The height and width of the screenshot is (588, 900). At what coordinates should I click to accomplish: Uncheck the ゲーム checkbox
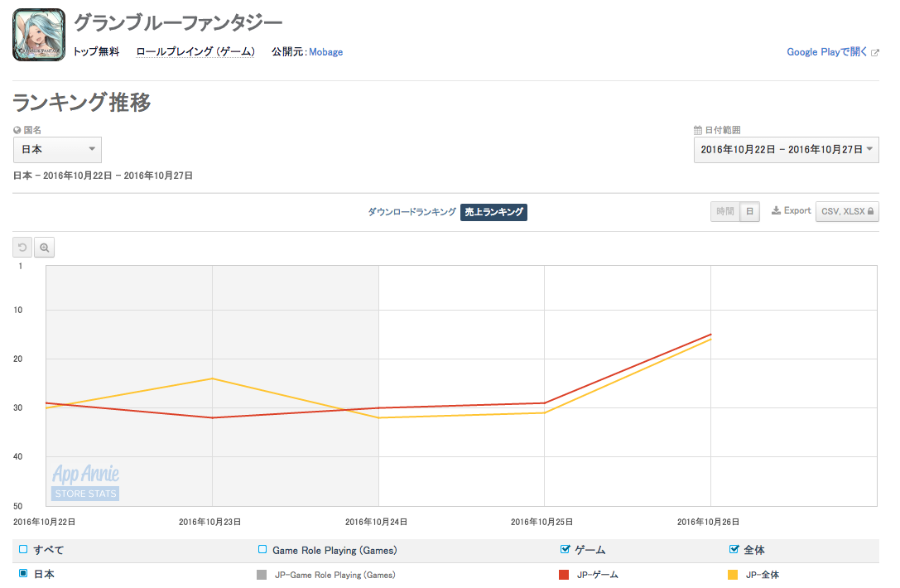566,549
